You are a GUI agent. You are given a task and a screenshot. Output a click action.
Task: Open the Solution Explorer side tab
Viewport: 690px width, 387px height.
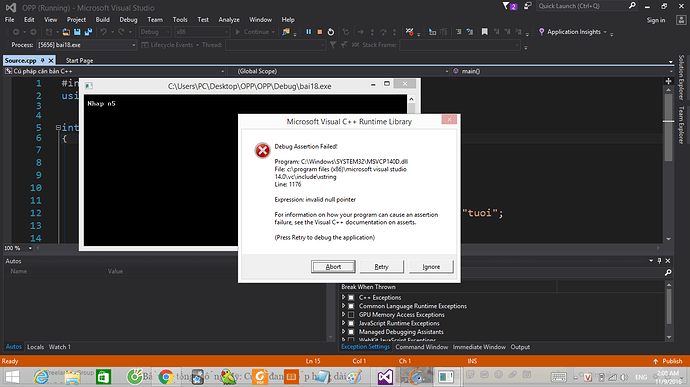click(681, 77)
